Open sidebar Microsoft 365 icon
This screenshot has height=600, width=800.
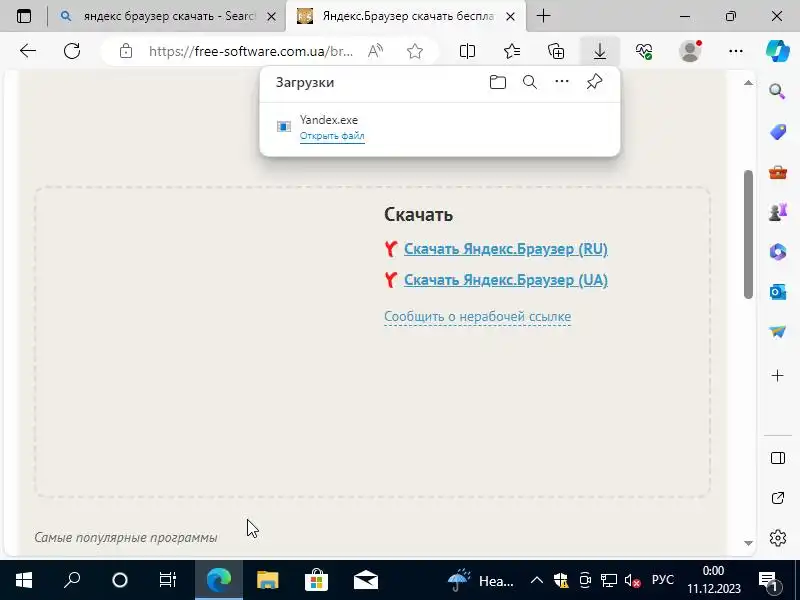coord(778,252)
